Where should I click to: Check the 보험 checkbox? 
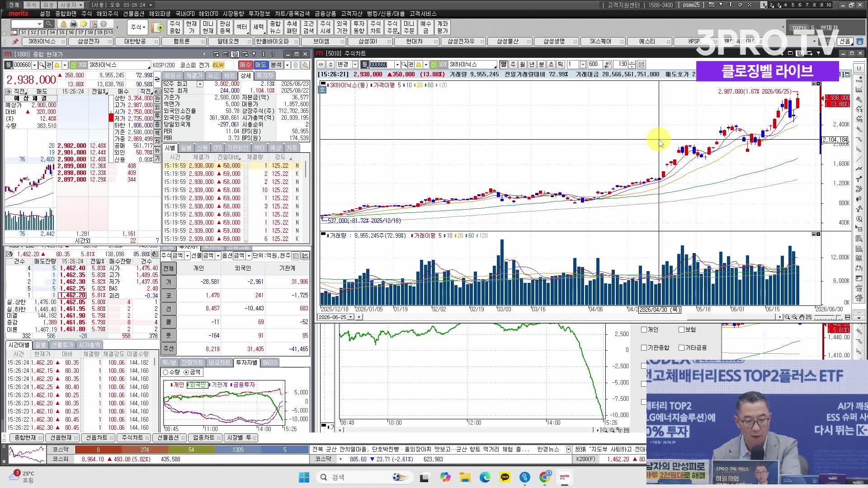tap(681, 330)
